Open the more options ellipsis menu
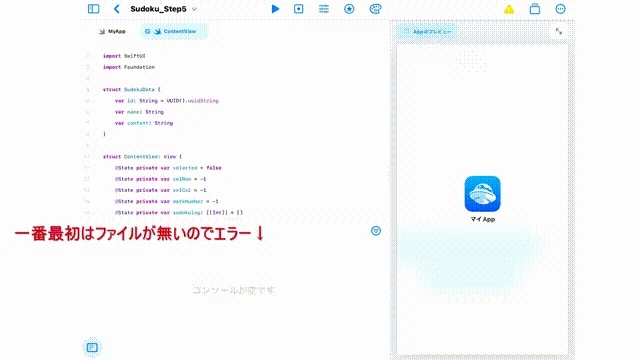Image resolution: width=640 pixels, height=360 pixels. [x=560, y=9]
